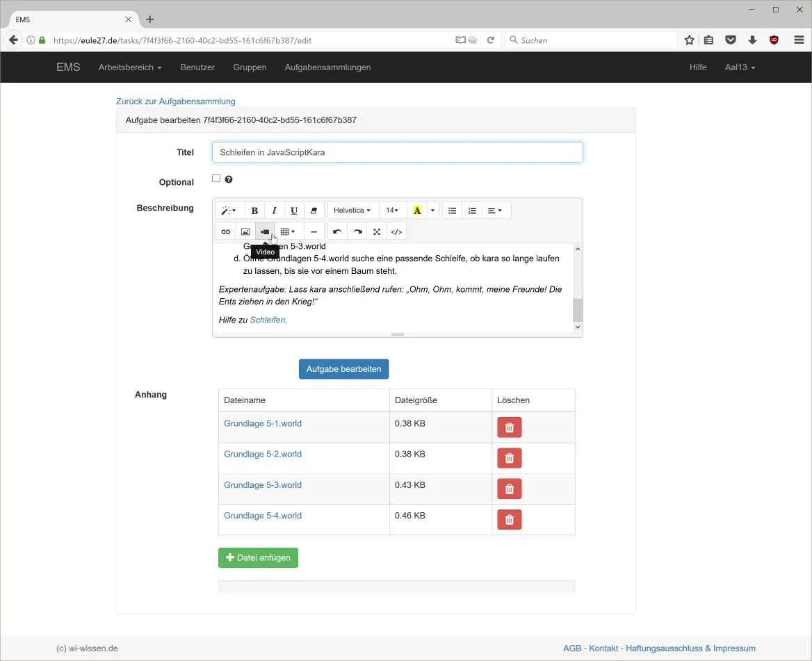Delete the Grundlage 5-1.world attachment
Image resolution: width=812 pixels, height=661 pixels.
(x=510, y=427)
